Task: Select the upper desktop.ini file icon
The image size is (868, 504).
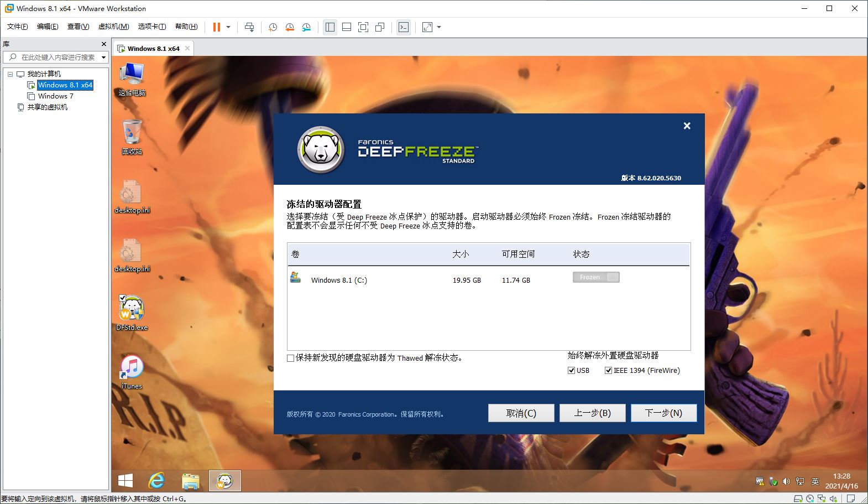Action: [x=132, y=196]
